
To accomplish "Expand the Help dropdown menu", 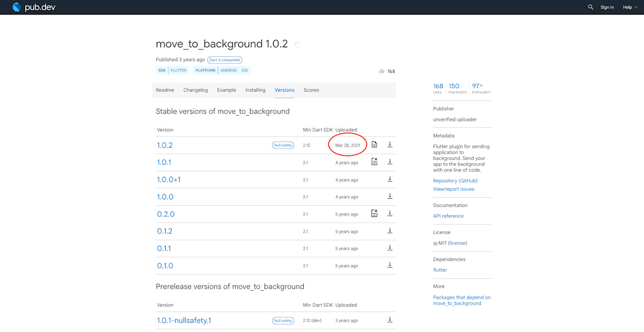I will click(630, 7).
